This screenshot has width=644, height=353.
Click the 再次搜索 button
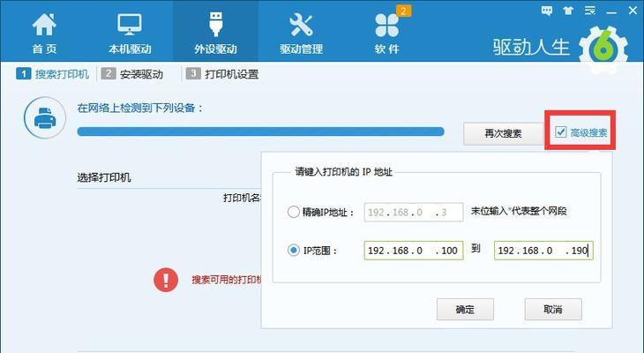pyautogui.click(x=503, y=133)
